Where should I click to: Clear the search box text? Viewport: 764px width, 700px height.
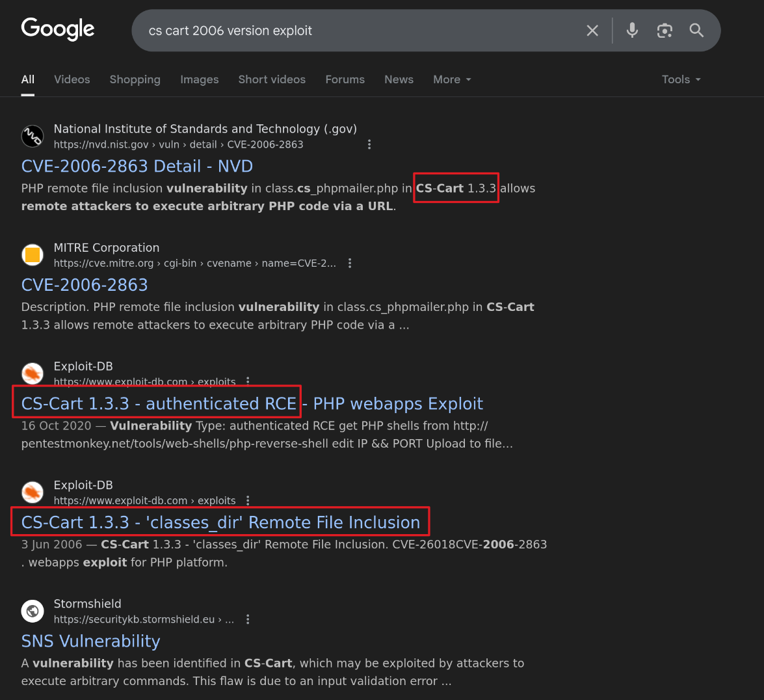(592, 31)
